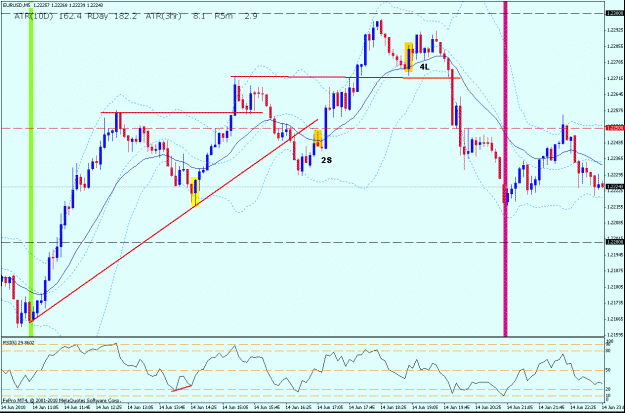625x413 pixels.
Task: Click the RSI(5) indicator label
Action: (19, 342)
